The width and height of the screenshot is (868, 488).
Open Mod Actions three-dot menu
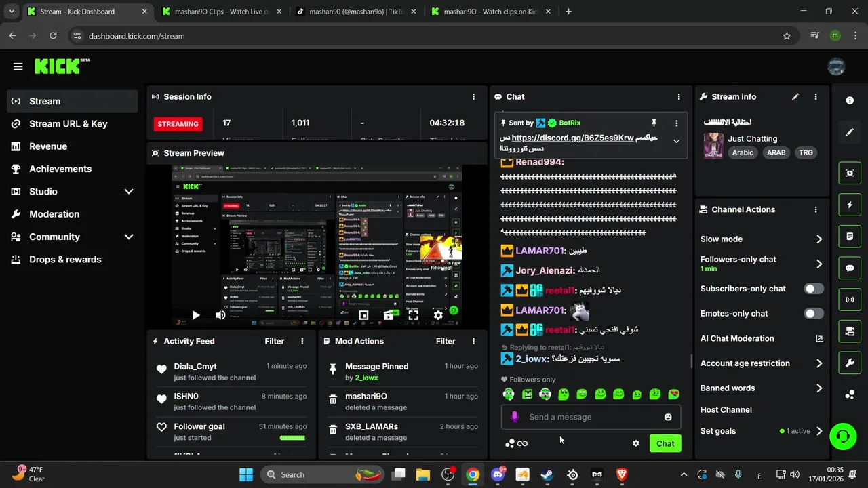473,342
